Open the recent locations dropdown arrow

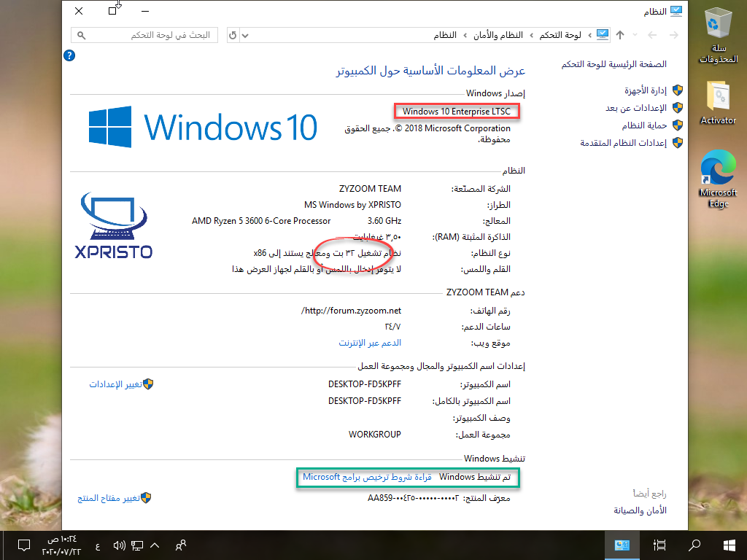pyautogui.click(x=635, y=35)
